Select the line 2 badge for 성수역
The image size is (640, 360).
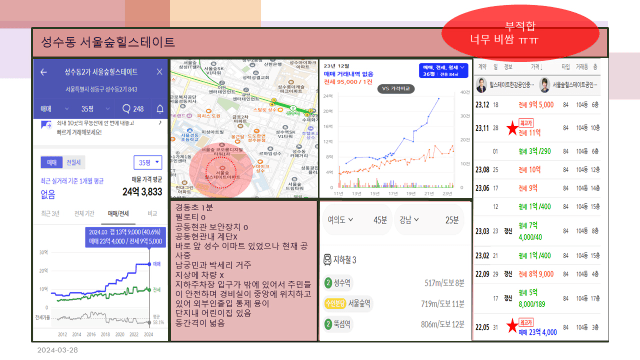point(328,282)
